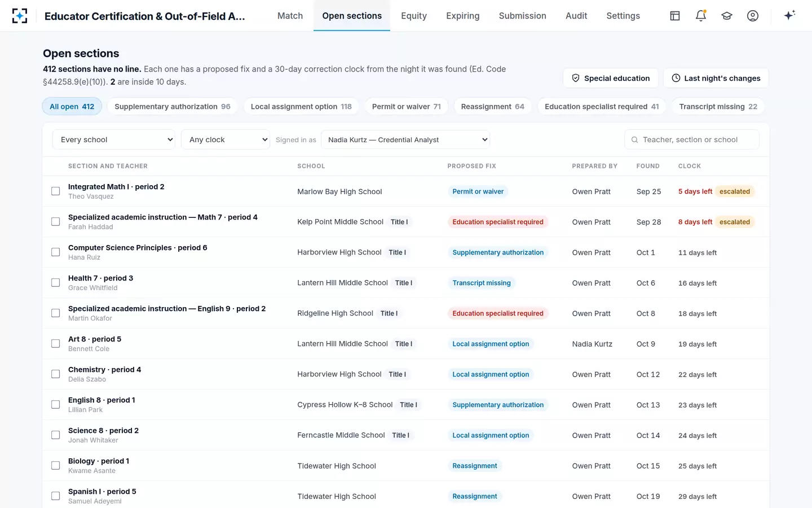This screenshot has height=508, width=812.
Task: Open the Submission tab
Action: [x=523, y=16]
